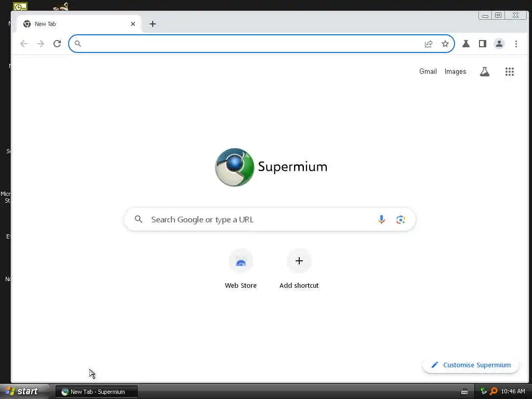Share this page icon in address bar
The width and height of the screenshot is (532, 399).
pyautogui.click(x=429, y=44)
